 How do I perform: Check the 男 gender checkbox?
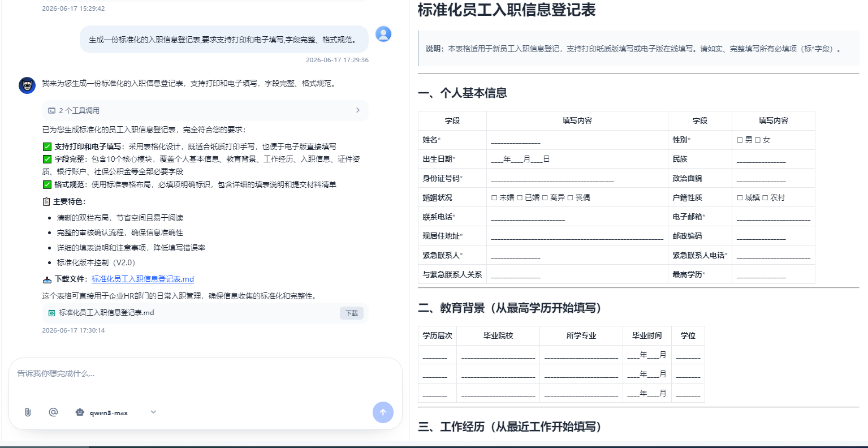pyautogui.click(x=740, y=140)
